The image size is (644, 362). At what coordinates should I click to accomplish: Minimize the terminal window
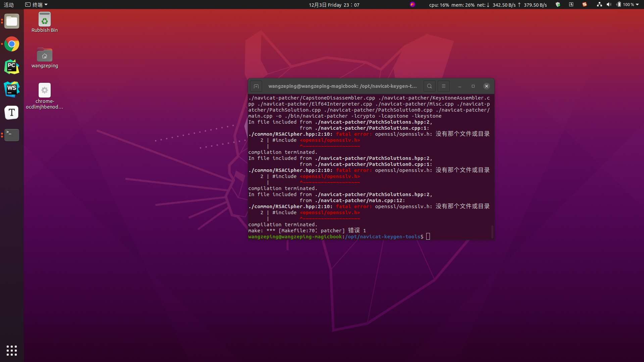coord(460,86)
